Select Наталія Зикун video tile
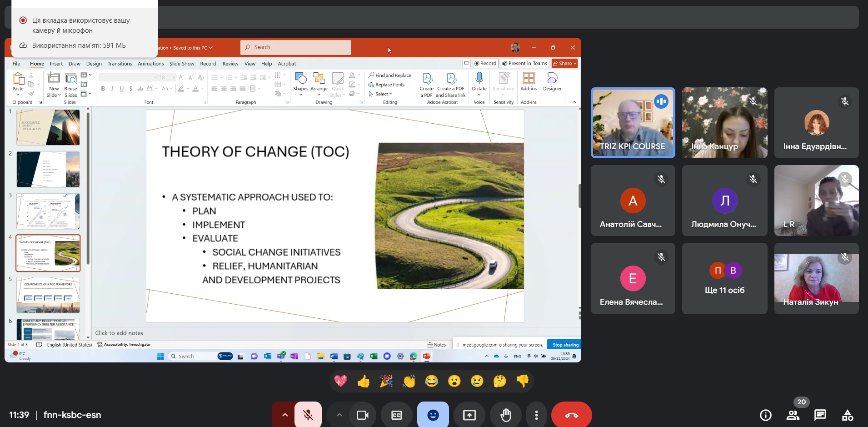The height and width of the screenshot is (427, 868). (816, 278)
